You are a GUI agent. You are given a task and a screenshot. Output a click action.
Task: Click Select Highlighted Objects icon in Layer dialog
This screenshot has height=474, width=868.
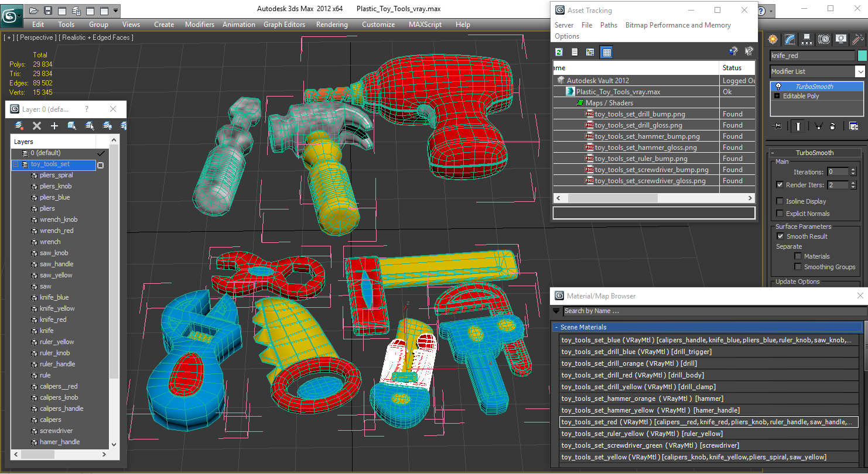point(72,126)
